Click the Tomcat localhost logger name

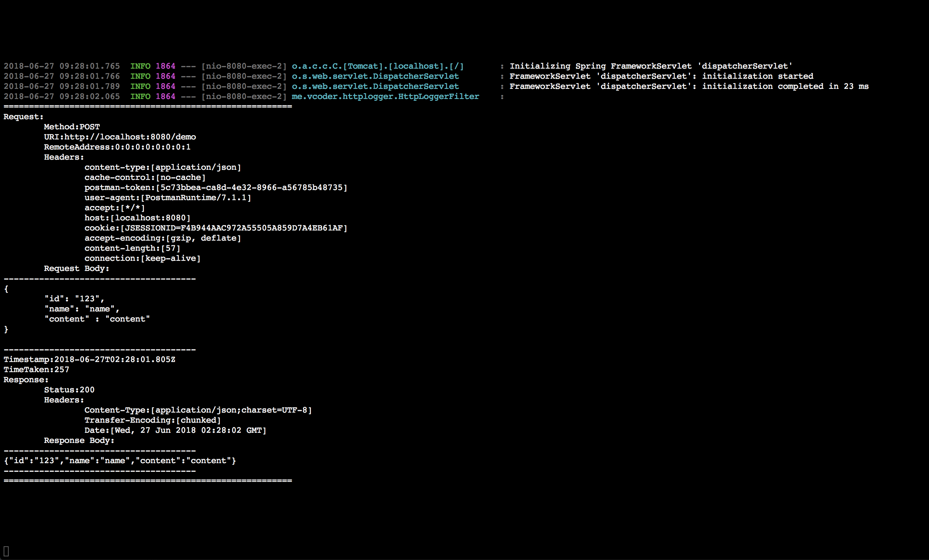(x=377, y=66)
